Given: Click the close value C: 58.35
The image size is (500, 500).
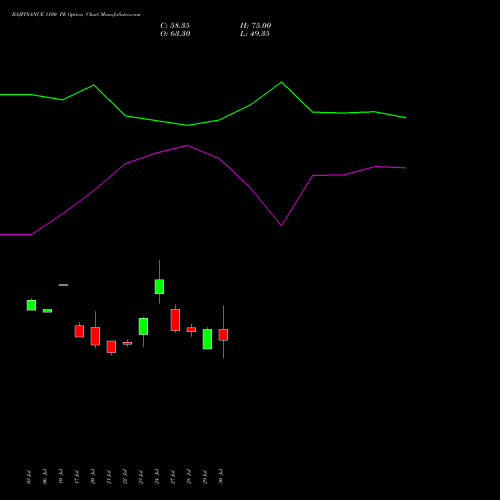Looking at the screenshot, I should [175, 26].
